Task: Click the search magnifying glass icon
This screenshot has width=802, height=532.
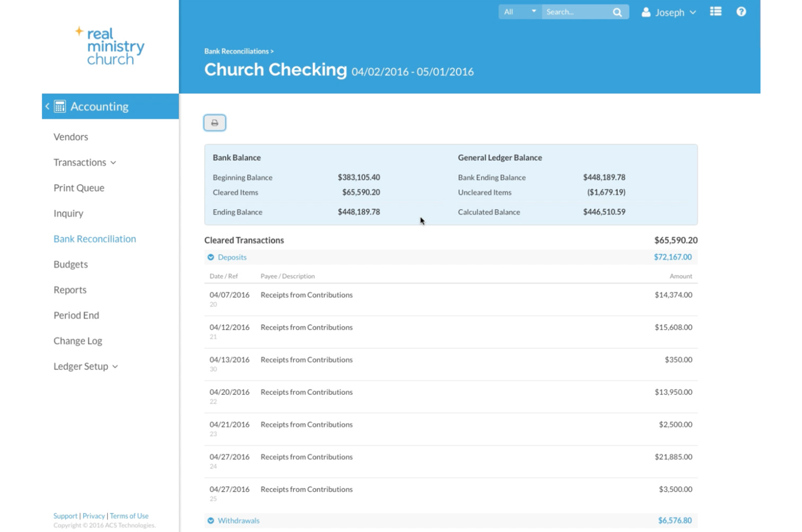Action: pyautogui.click(x=617, y=12)
